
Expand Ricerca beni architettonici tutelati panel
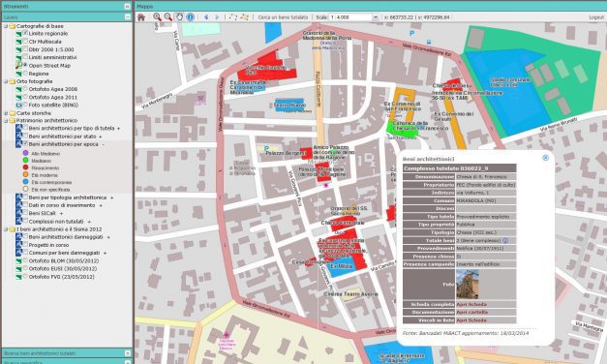click(128, 353)
